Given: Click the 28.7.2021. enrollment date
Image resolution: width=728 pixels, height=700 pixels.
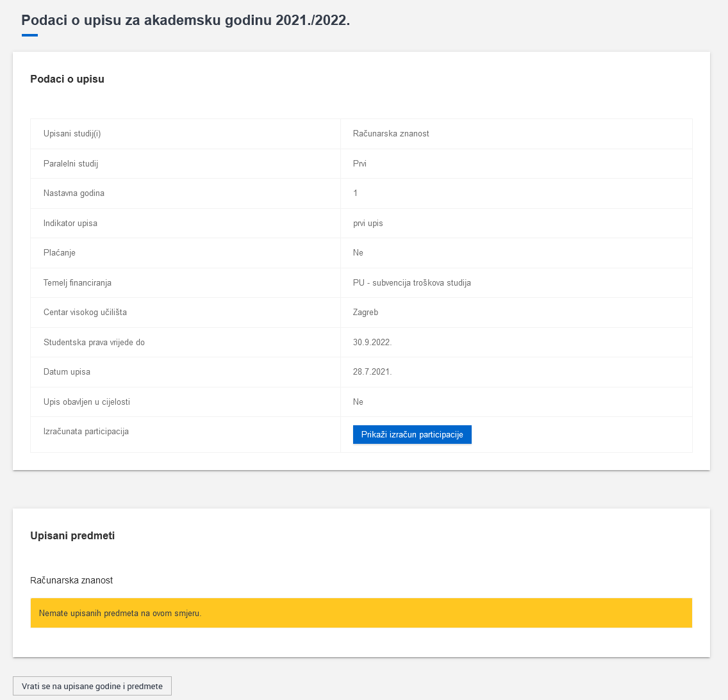Looking at the screenshot, I should [372, 371].
